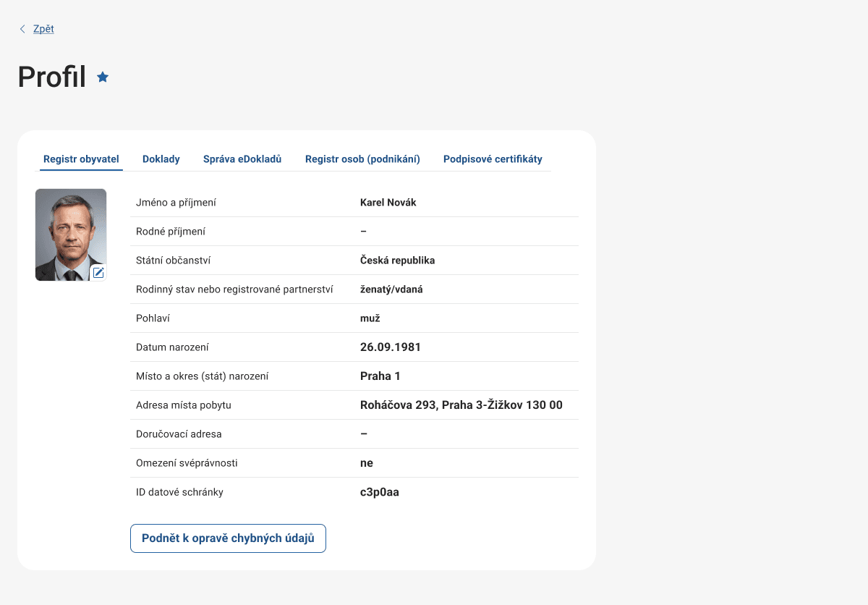Click the name value Karel Novák
This screenshot has height=605, width=868.
(x=388, y=203)
